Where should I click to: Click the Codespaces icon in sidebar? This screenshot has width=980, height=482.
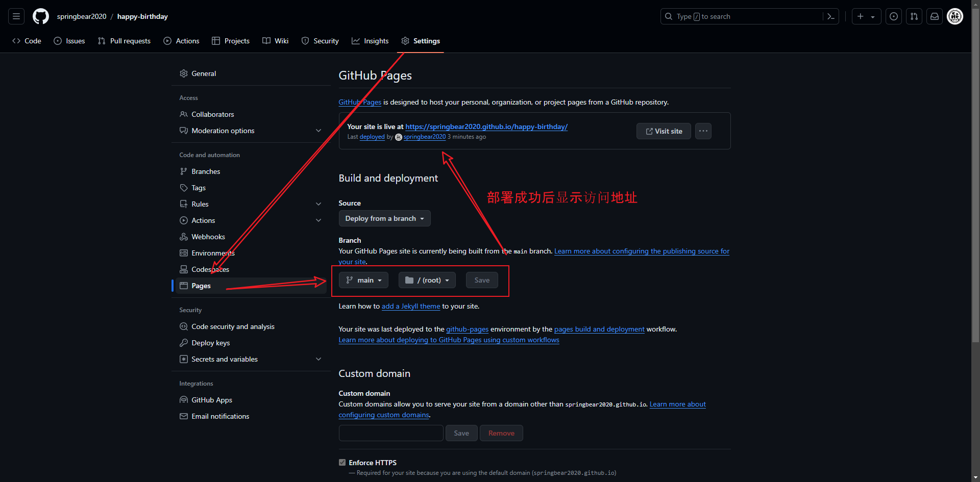click(184, 269)
